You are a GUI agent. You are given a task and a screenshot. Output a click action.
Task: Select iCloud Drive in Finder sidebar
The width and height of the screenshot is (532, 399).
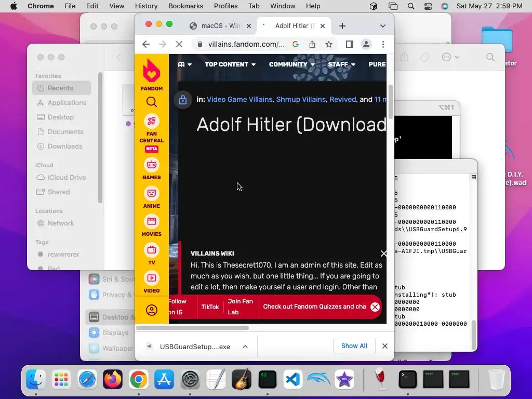click(62, 177)
